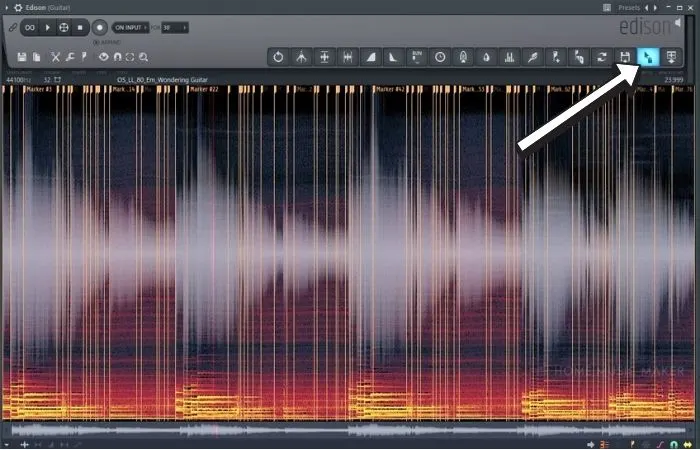
Task: Click the 32 bit-depth format value
Action: tap(47, 80)
